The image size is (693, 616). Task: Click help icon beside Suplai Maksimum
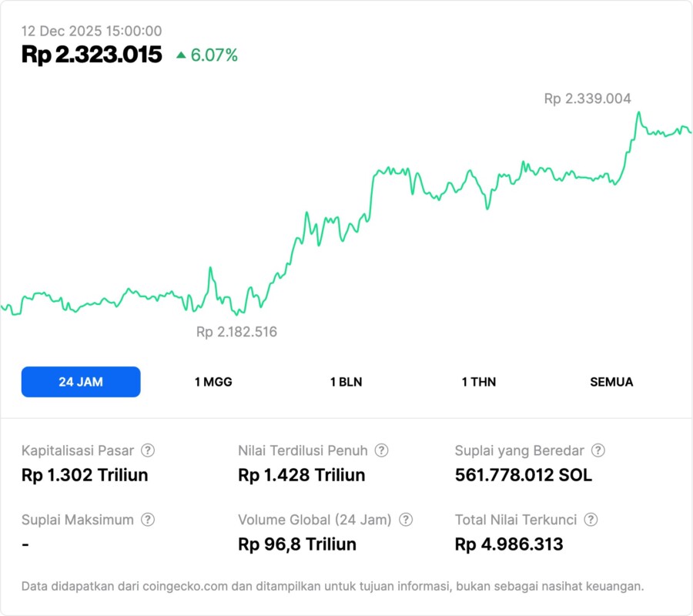pyautogui.click(x=148, y=520)
